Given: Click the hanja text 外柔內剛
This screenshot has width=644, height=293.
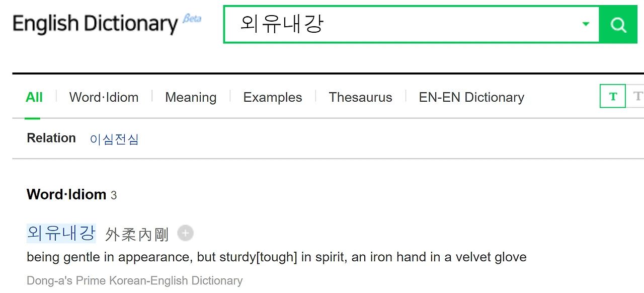Looking at the screenshot, I should pyautogui.click(x=136, y=233).
